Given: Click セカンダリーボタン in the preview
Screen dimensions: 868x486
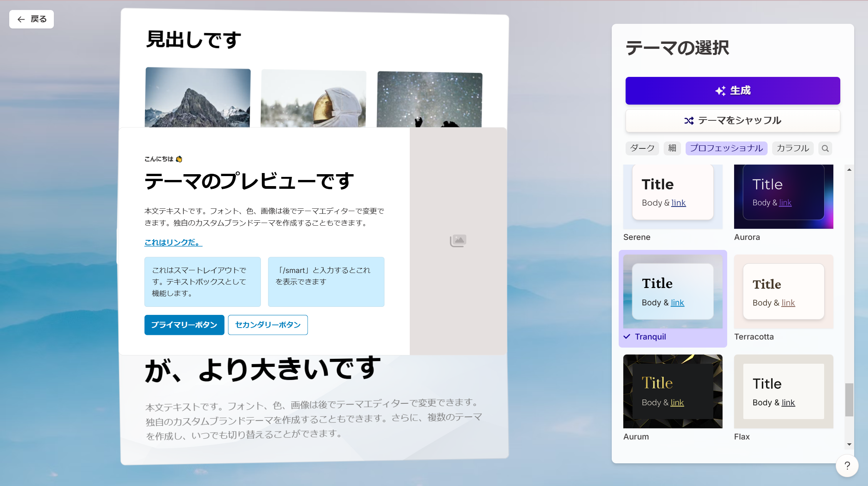Looking at the screenshot, I should [x=268, y=325].
